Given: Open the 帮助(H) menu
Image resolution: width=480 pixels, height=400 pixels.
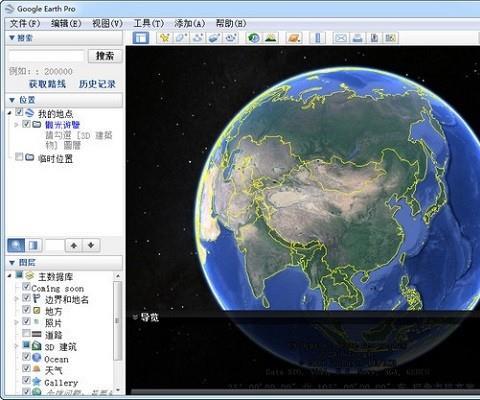Looking at the screenshot, I should (231, 24).
